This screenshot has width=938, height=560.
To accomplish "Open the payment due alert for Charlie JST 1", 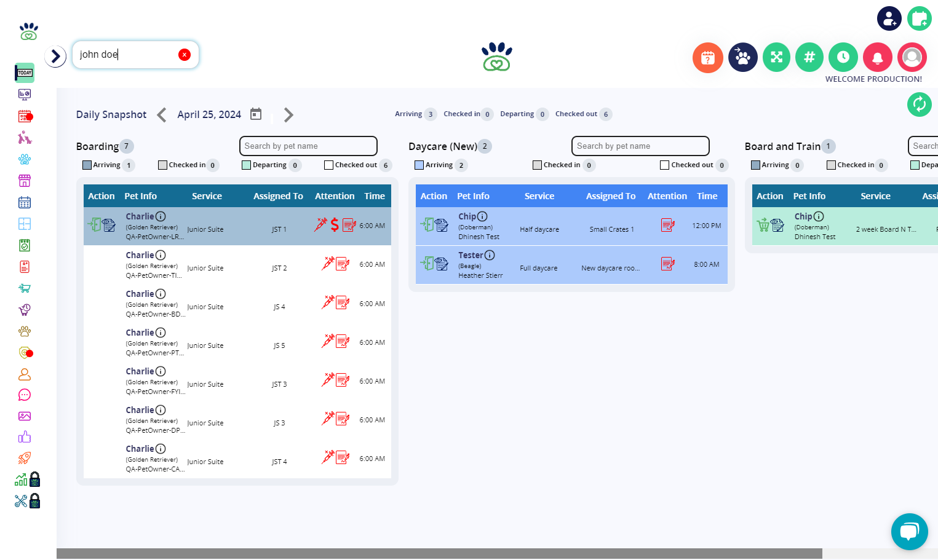I will [x=335, y=225].
